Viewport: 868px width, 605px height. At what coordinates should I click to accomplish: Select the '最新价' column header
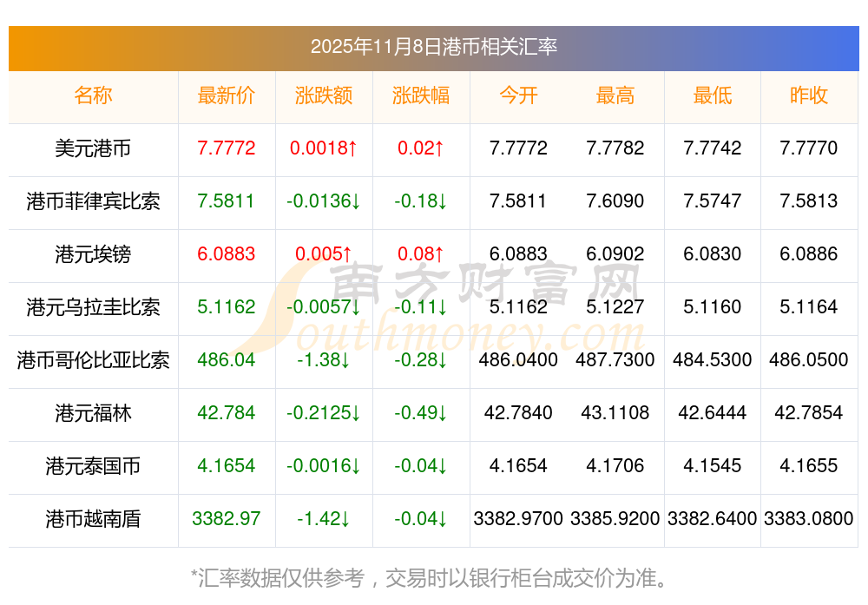[x=226, y=95]
